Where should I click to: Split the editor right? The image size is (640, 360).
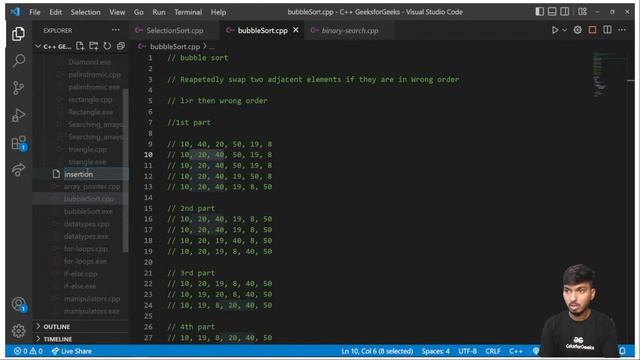pyautogui.click(x=607, y=30)
